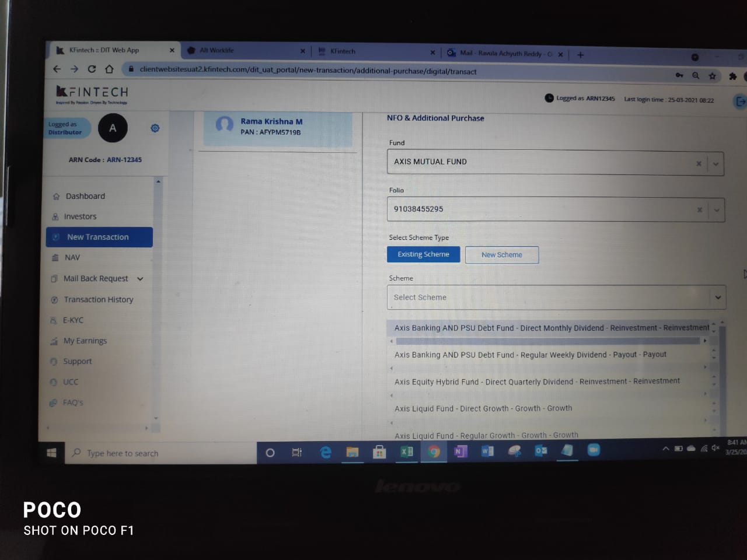
Task: Click the settings gear icon beside avatar
Action: click(155, 128)
